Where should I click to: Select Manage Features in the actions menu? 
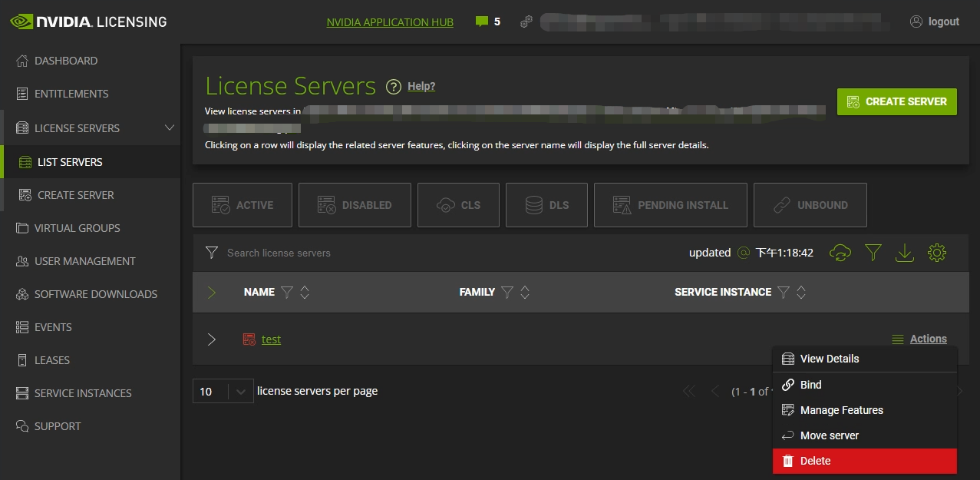[865, 410]
